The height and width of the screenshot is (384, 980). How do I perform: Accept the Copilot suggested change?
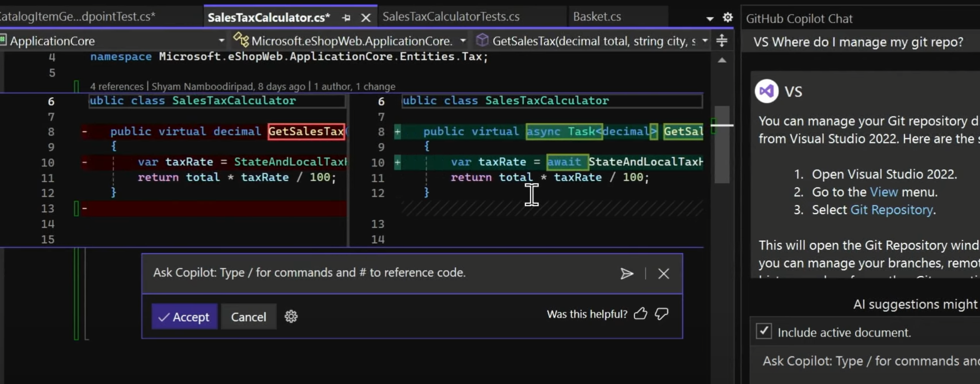(184, 317)
